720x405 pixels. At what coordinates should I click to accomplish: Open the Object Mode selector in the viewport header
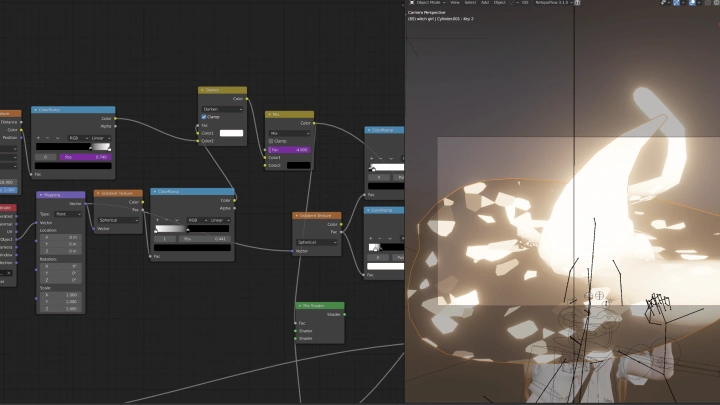431,2
